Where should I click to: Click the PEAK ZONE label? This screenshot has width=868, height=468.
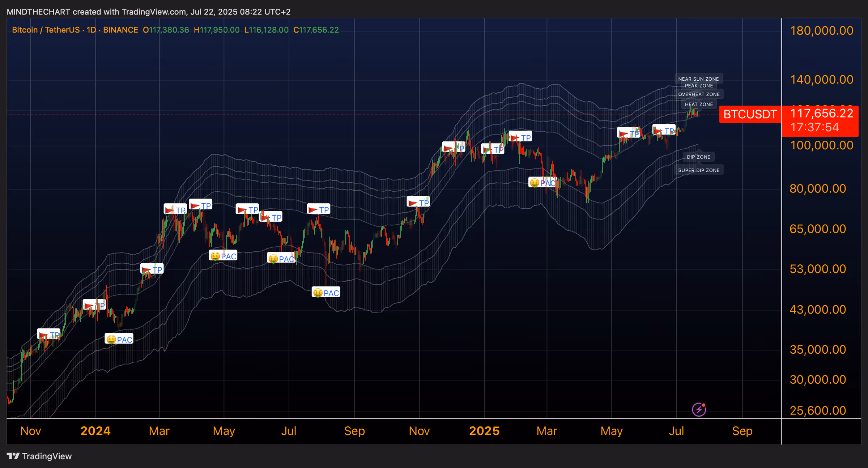[x=699, y=86]
